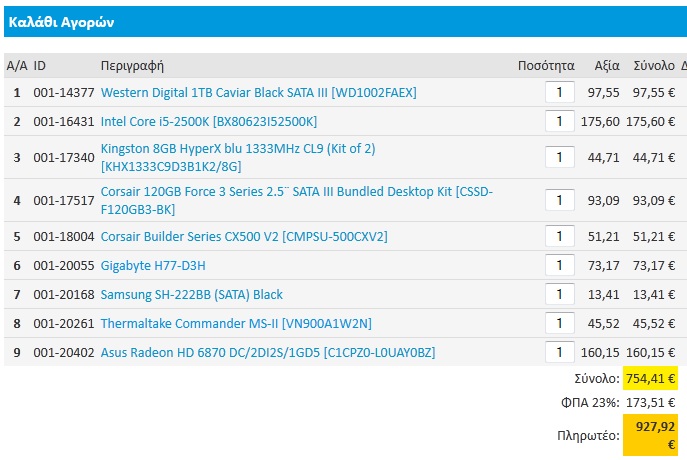687x460 pixels.
Task: Open Kingston 8GB HyperX blu product link
Action: point(238,157)
